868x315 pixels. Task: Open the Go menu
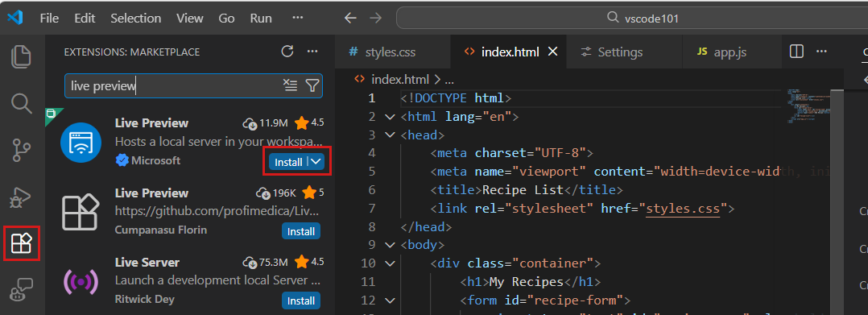[226, 18]
